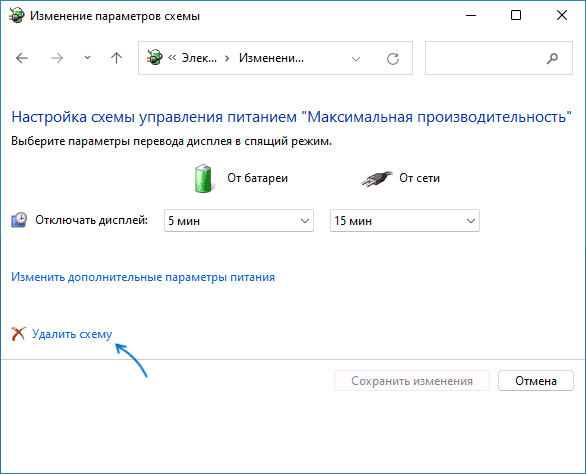Click the power plug icon
The width and height of the screenshot is (586, 474).
point(377,178)
